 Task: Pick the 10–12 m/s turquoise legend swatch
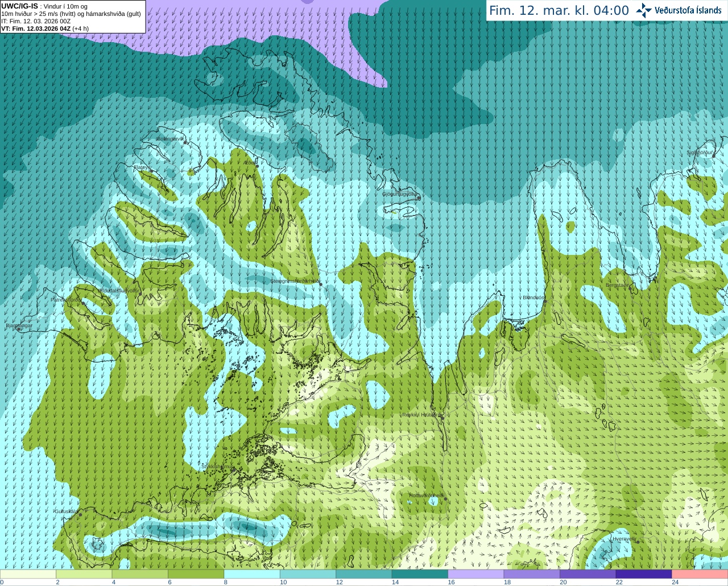click(308, 574)
